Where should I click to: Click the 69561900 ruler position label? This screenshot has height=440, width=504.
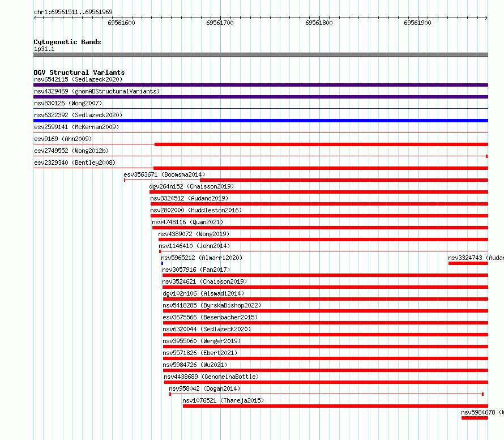coord(417,23)
